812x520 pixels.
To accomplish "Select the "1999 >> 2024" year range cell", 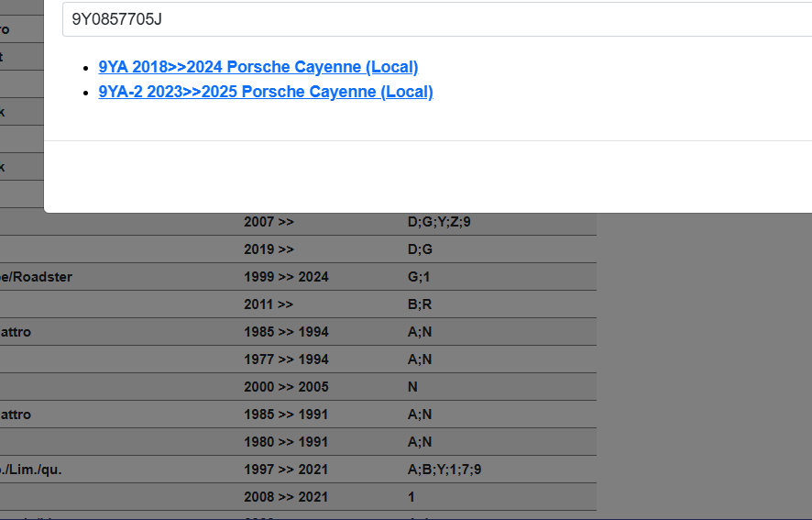I will tap(286, 277).
